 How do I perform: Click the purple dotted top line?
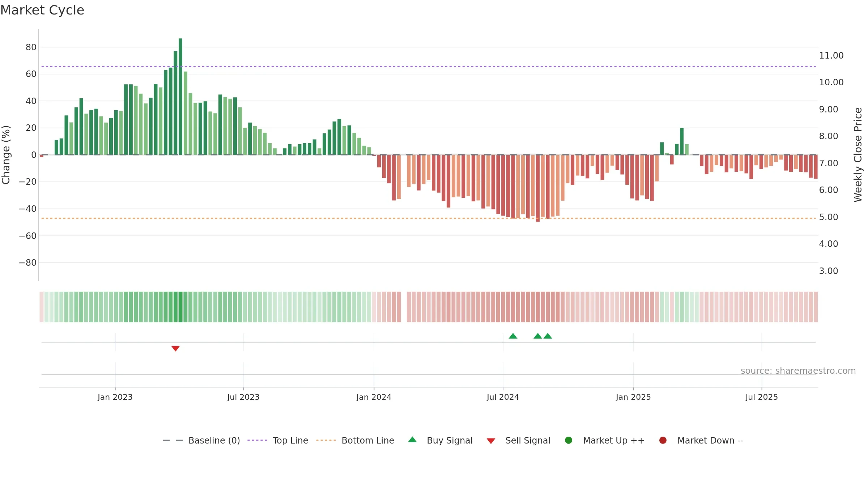429,67
